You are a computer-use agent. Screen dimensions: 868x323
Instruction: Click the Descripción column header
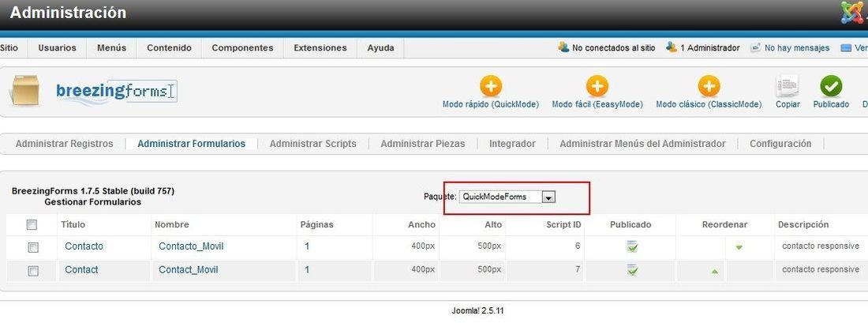click(803, 224)
